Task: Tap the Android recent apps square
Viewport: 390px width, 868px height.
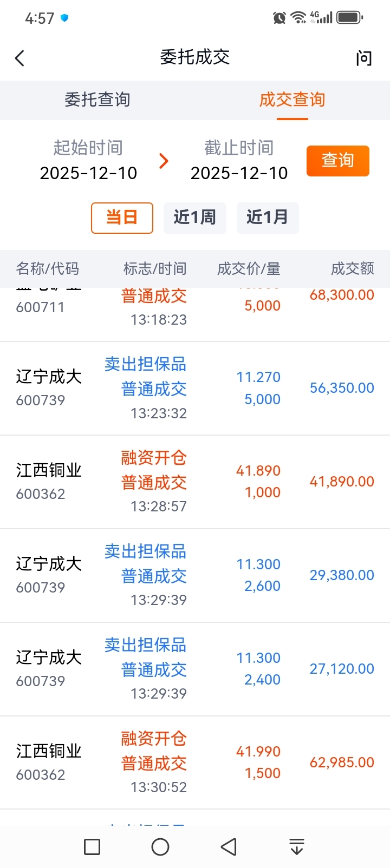Action: point(92,847)
